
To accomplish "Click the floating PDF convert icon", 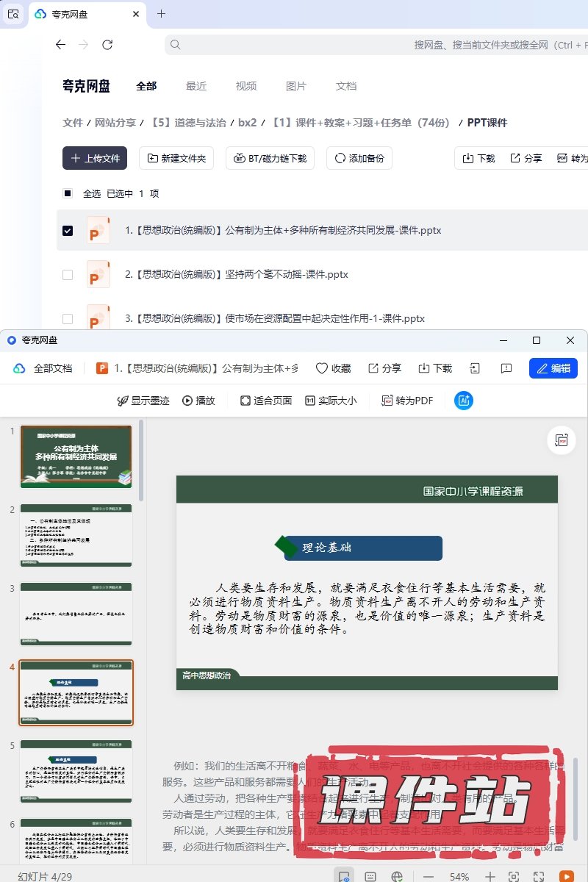I will click(x=562, y=440).
